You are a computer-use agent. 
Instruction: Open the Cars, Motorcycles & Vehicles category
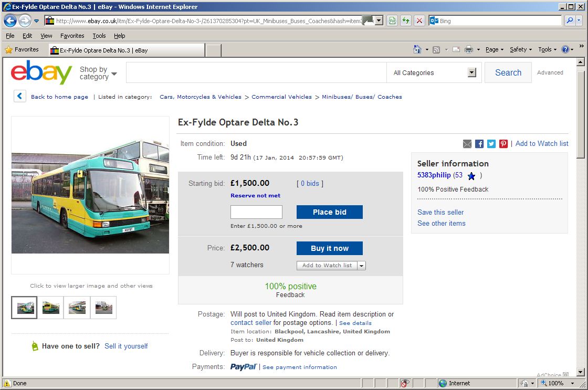tap(200, 97)
